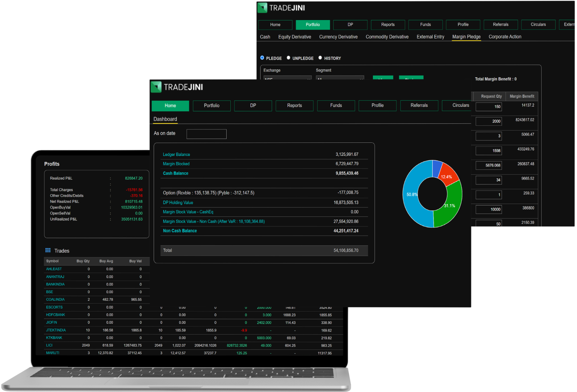
Task: Go to the Dashboard window's Home tab
Action: (170, 105)
